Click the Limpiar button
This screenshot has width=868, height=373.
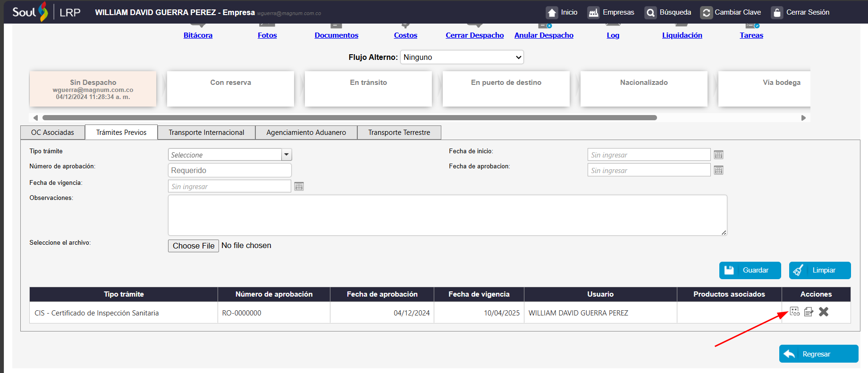click(x=819, y=270)
